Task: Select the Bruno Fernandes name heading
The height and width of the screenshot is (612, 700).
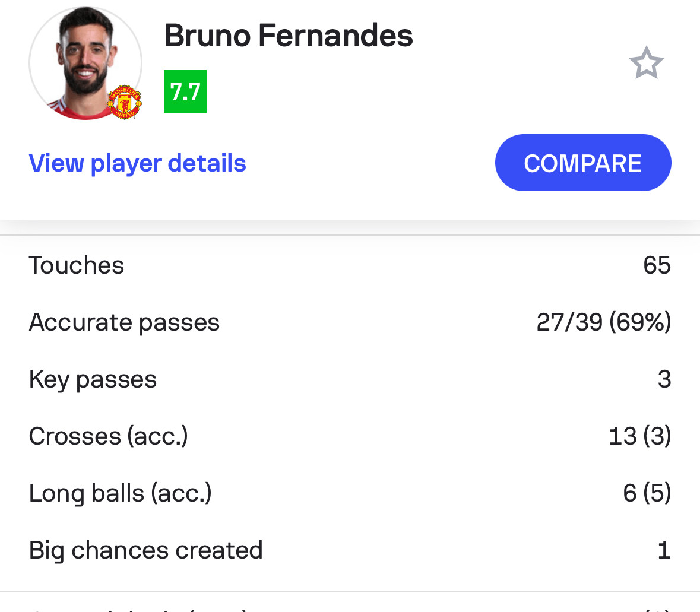Action: (x=289, y=36)
